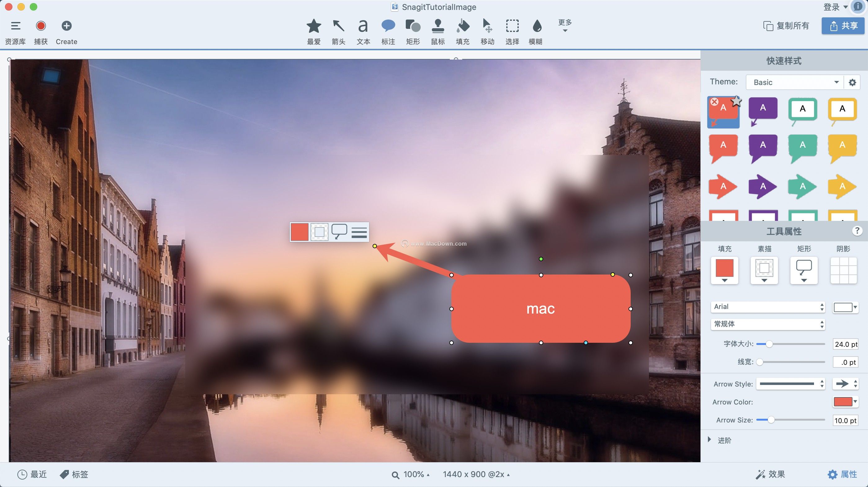
Task: Open the Favorites (最爱) star tool
Action: click(314, 32)
